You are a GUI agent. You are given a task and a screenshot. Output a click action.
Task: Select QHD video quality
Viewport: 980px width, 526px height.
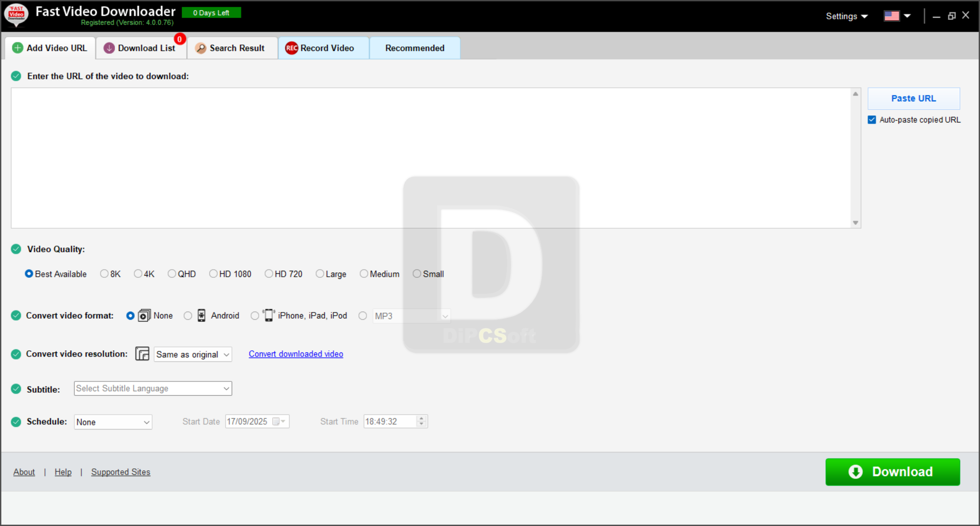tap(172, 274)
